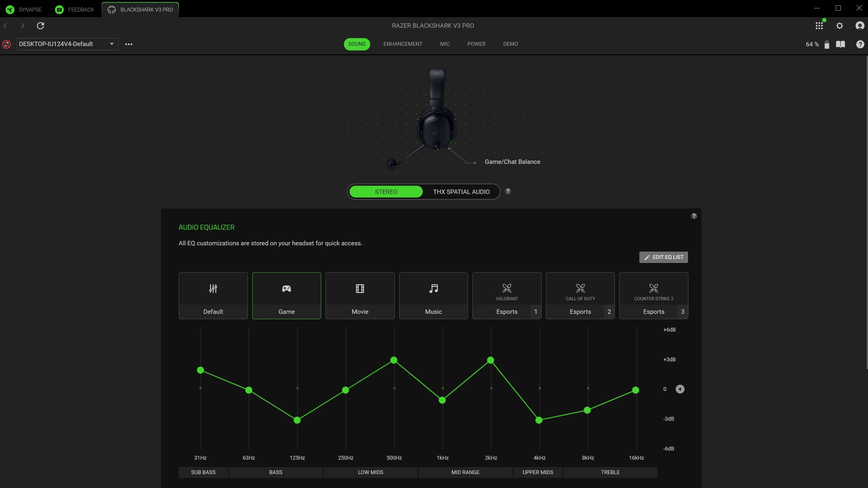
Task: Click the 16kHz EQ slider handle
Action: pyautogui.click(x=636, y=390)
